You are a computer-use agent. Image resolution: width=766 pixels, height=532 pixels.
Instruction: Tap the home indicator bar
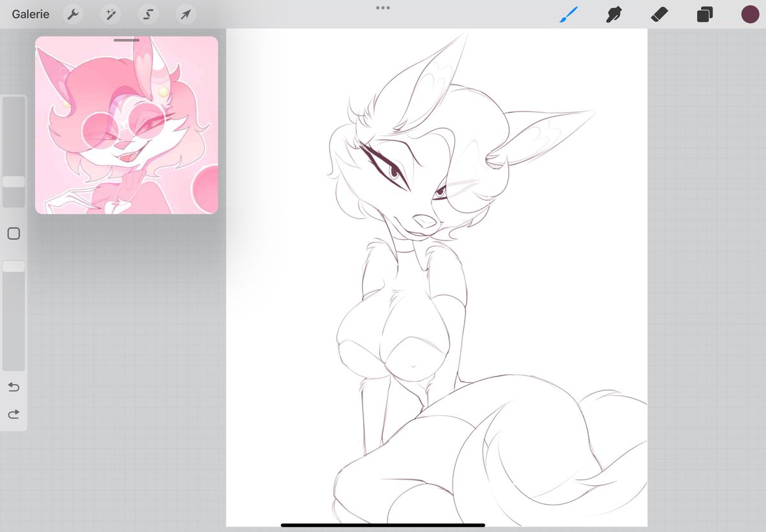[383, 525]
